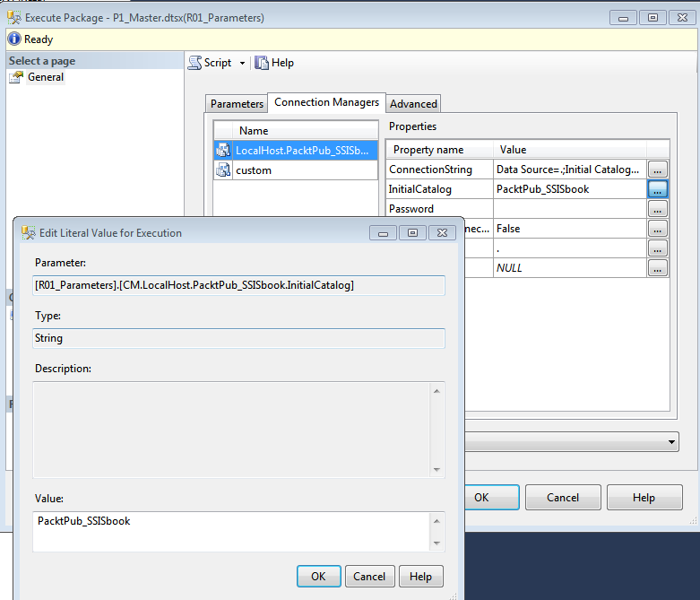Expand the Script dropdown arrow
Screen dimensions: 700x600
242,63
